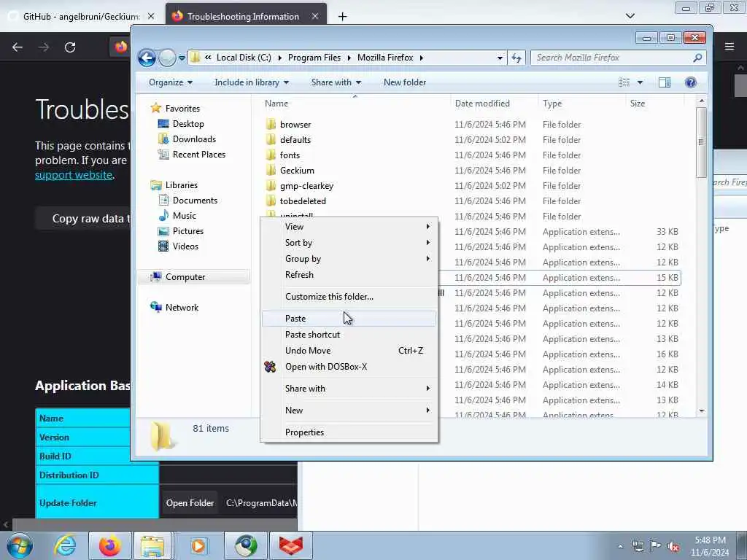Choose Undo Move in context menu
This screenshot has height=560, width=747.
[x=349, y=351]
